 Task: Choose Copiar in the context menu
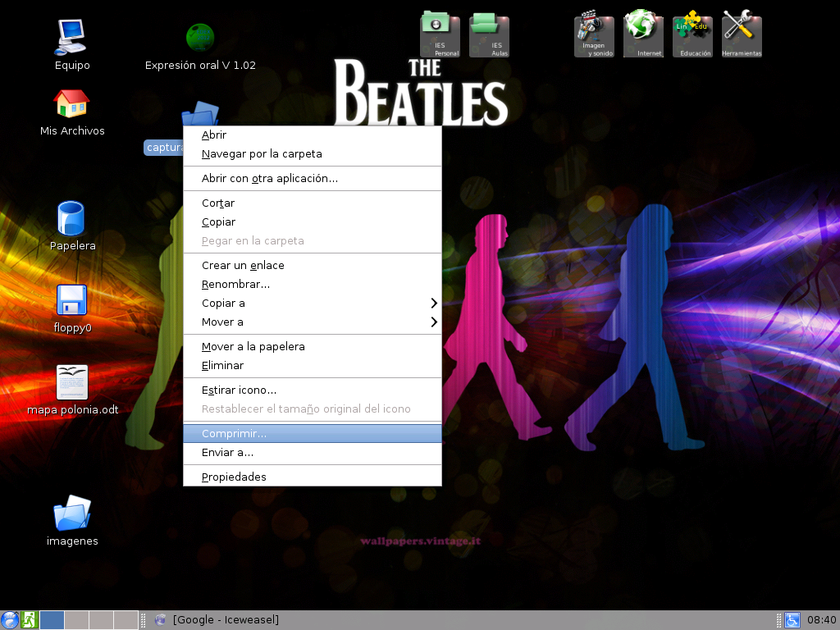point(313,221)
